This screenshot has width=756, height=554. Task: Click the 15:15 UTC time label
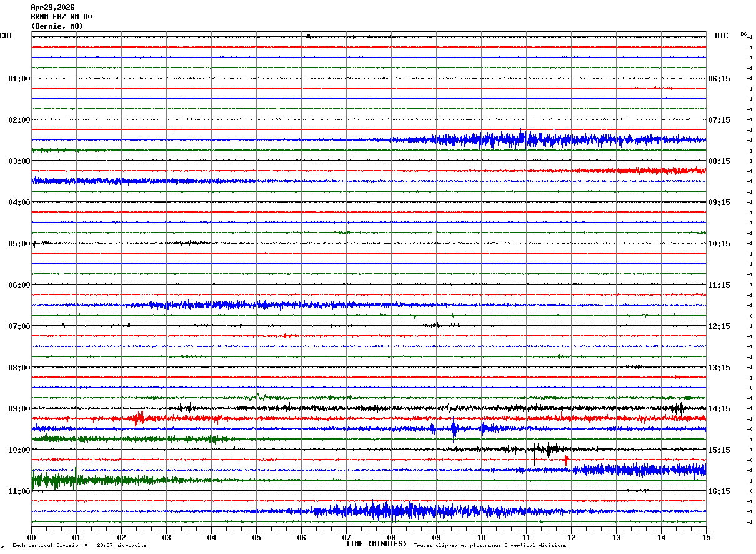719,450
